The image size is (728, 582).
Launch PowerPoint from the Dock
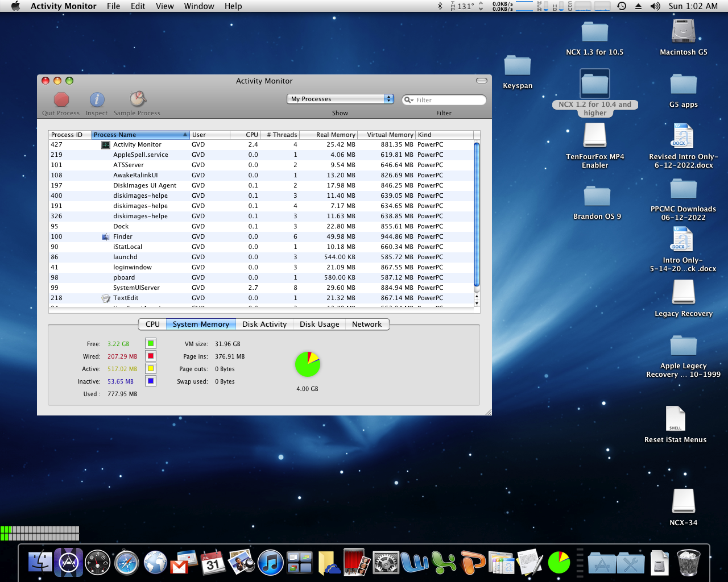point(473,563)
